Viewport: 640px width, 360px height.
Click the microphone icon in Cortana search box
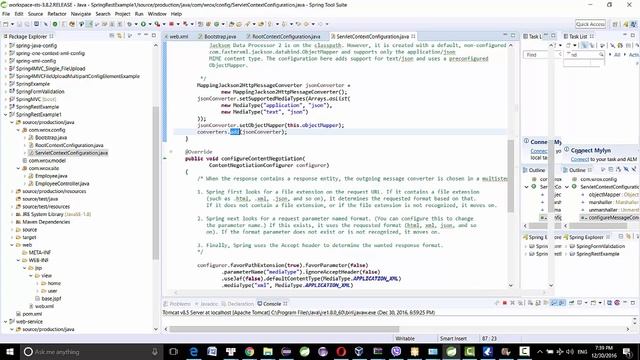155,351
